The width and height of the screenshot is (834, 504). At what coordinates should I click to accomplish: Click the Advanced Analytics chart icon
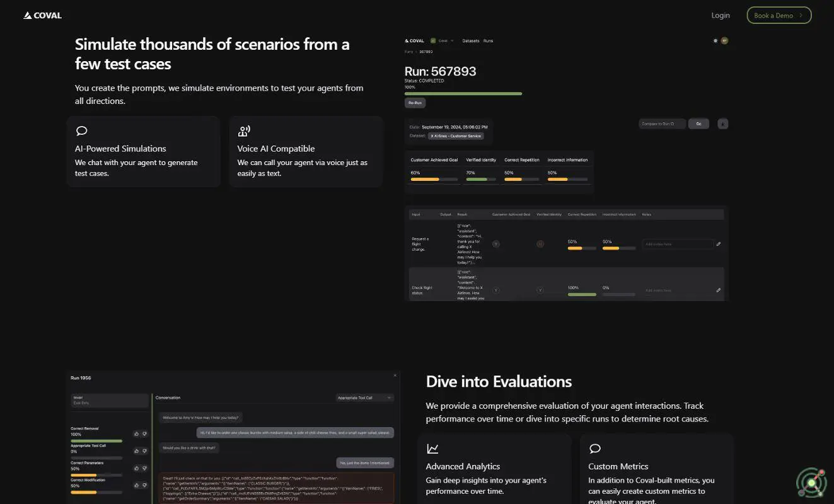click(x=432, y=449)
